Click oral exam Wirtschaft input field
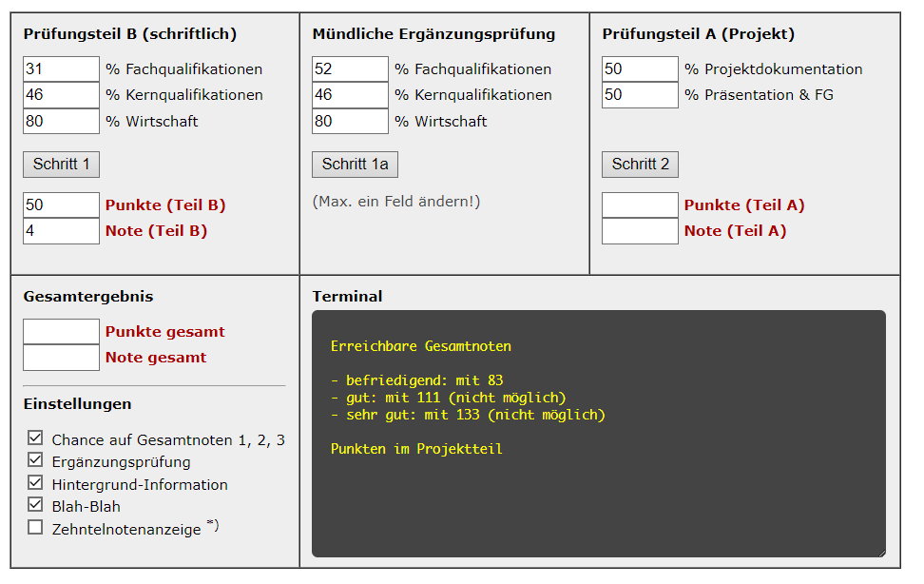The height and width of the screenshot is (584, 924). 350,122
